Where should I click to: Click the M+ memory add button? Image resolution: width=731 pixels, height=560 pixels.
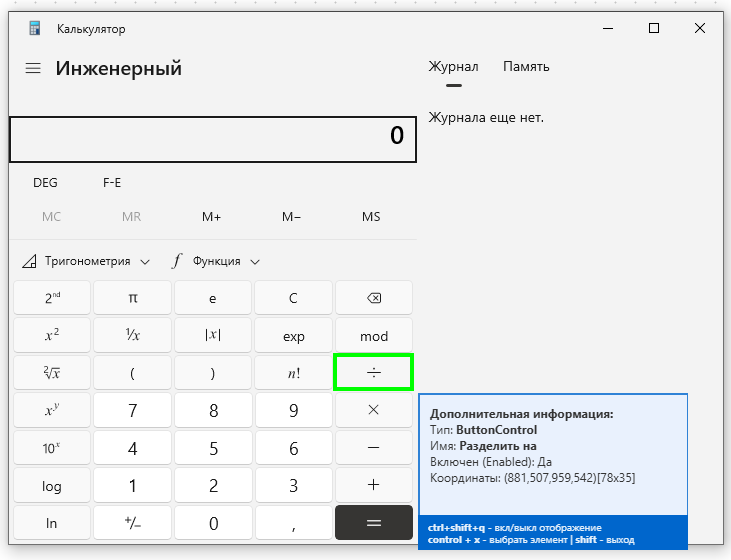point(211,217)
